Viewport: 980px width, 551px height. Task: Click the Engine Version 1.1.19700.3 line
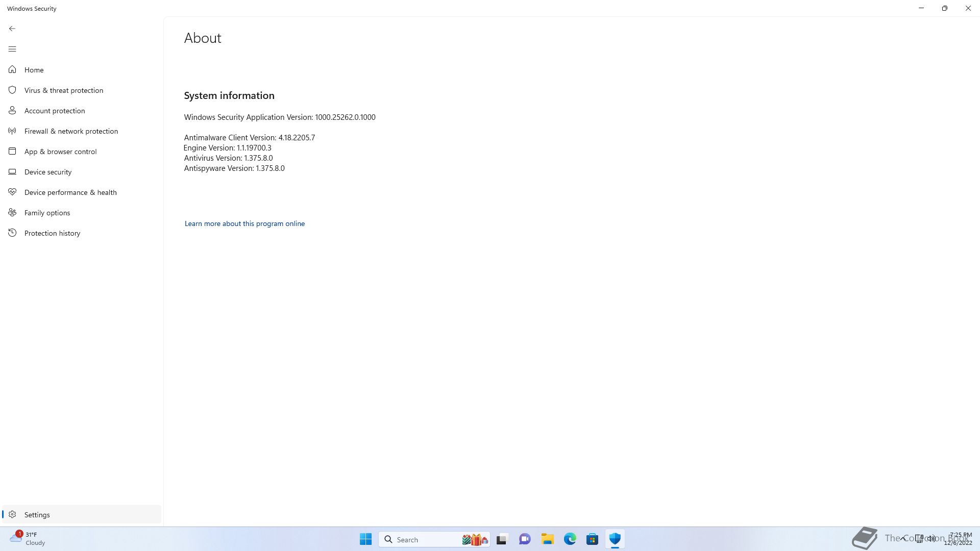[228, 148]
